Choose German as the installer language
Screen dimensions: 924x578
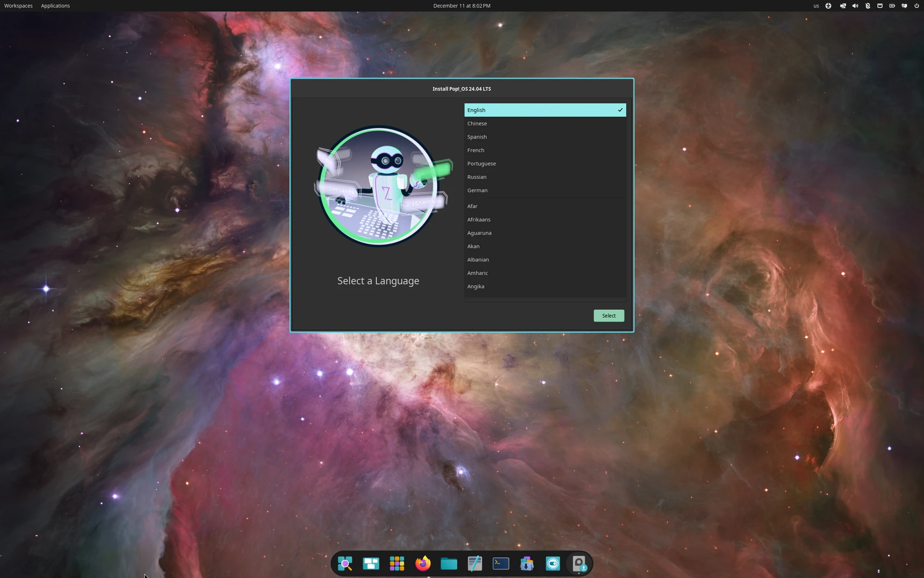point(544,190)
